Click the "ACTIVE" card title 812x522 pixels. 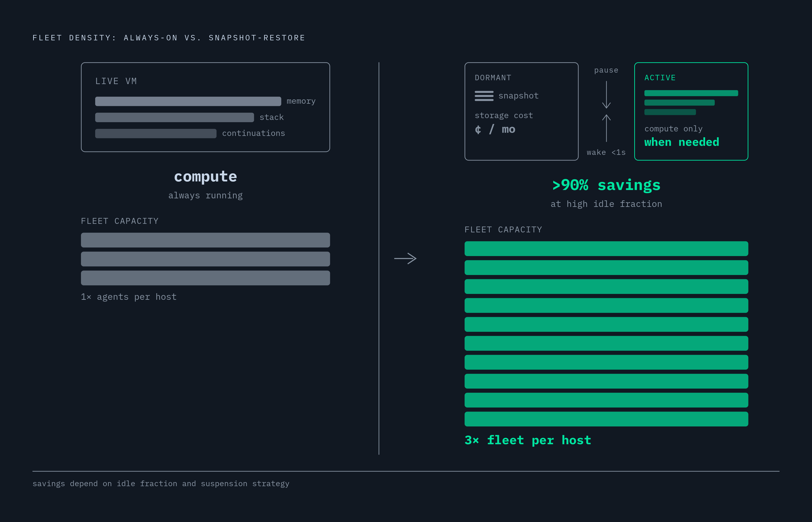coord(660,78)
